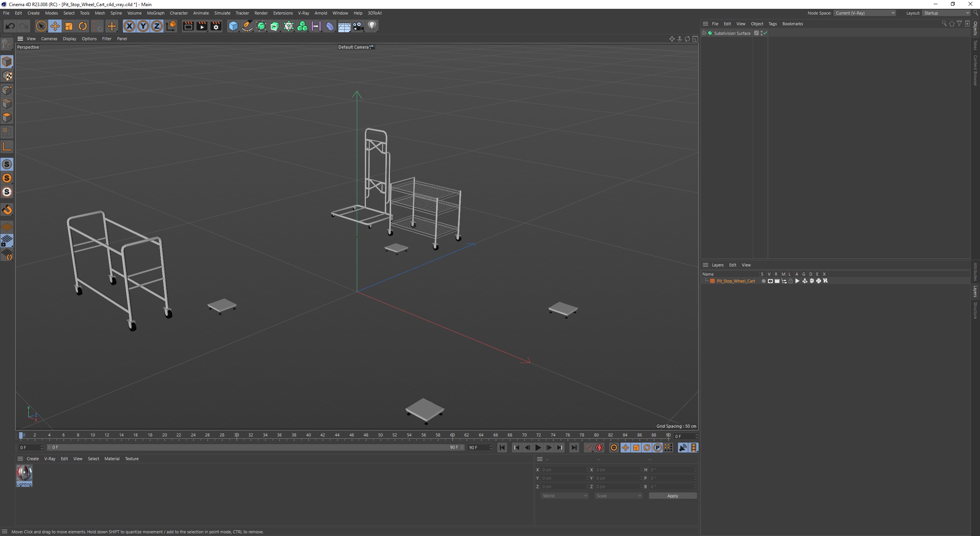Click the Extrude generator icon
This screenshot has height=536, width=980.
click(275, 26)
